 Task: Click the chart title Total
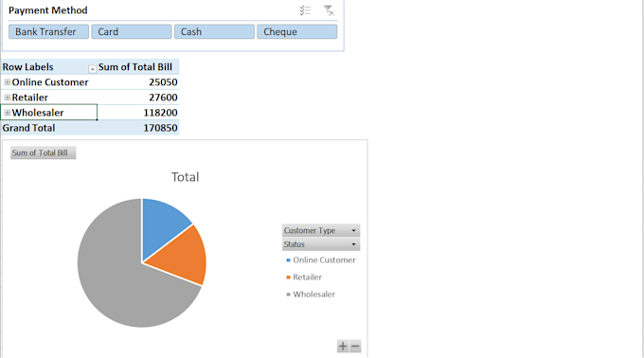point(186,177)
